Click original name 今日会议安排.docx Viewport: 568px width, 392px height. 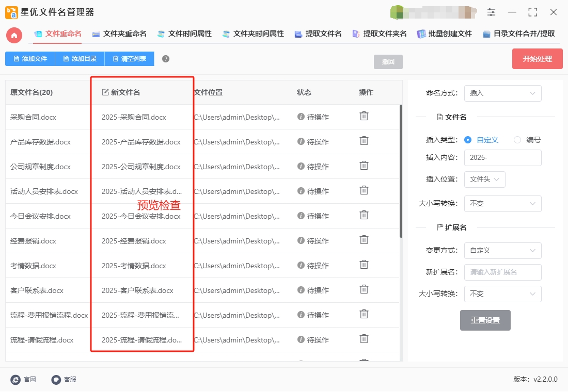[40, 217]
